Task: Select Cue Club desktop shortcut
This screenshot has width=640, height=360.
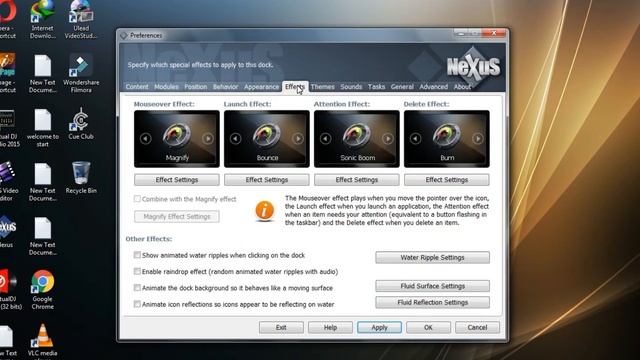Action: [x=81, y=124]
